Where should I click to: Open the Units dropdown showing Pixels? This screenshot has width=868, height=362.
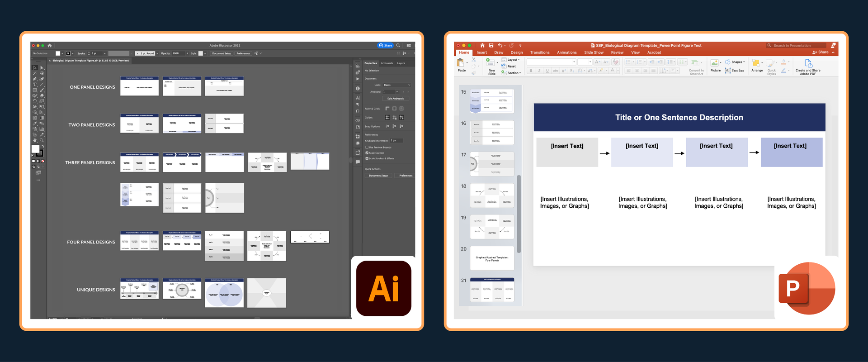[396, 85]
